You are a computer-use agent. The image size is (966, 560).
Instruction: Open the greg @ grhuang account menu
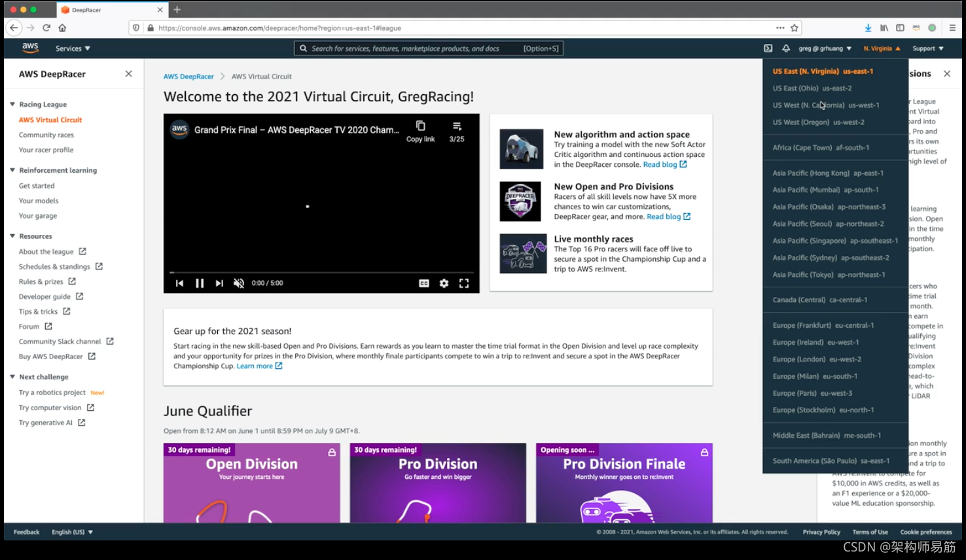pos(825,48)
